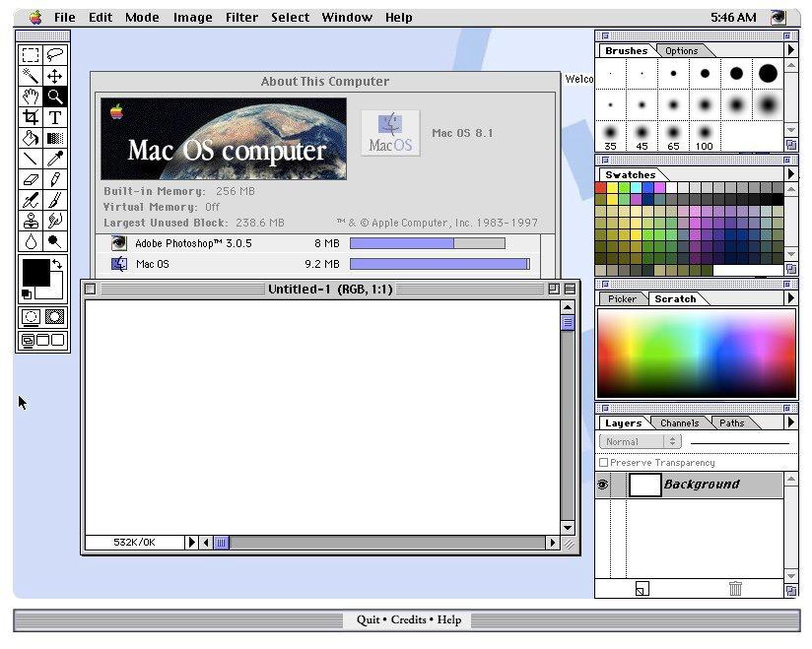Select the Lasso tool
812x649 pixels.
tap(55, 55)
